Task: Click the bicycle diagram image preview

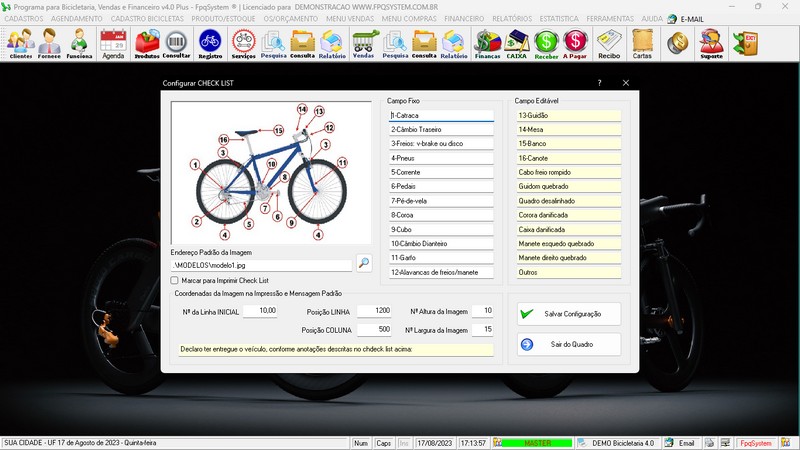Action: (x=271, y=172)
